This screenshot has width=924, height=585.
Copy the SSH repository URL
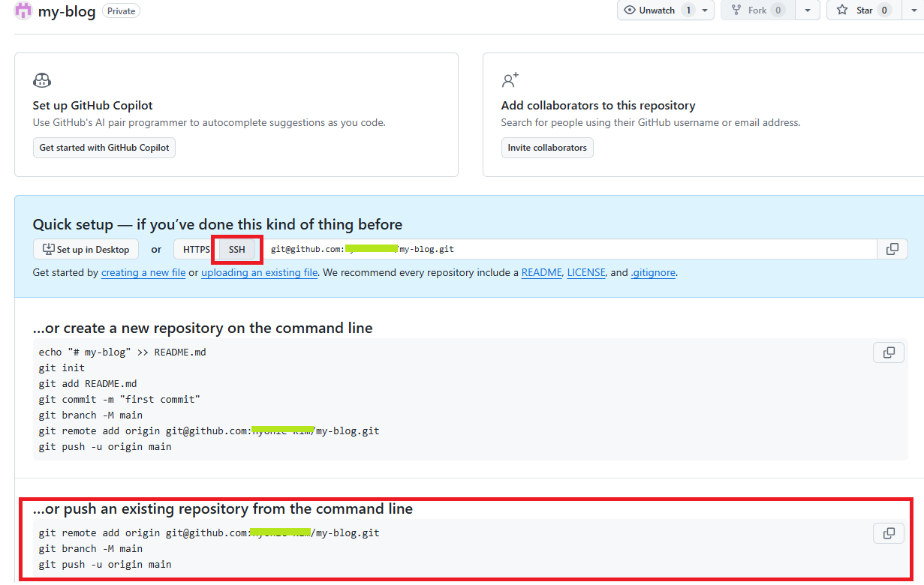tap(892, 249)
